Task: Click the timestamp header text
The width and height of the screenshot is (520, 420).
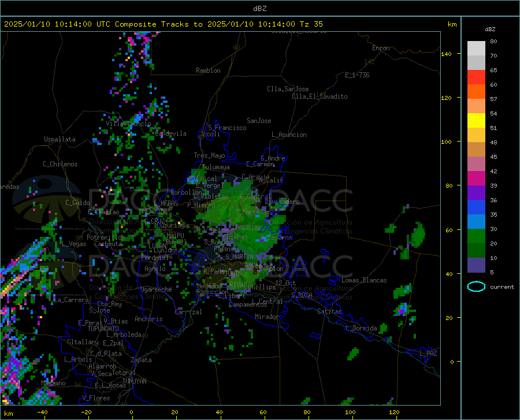Action: tap(164, 24)
